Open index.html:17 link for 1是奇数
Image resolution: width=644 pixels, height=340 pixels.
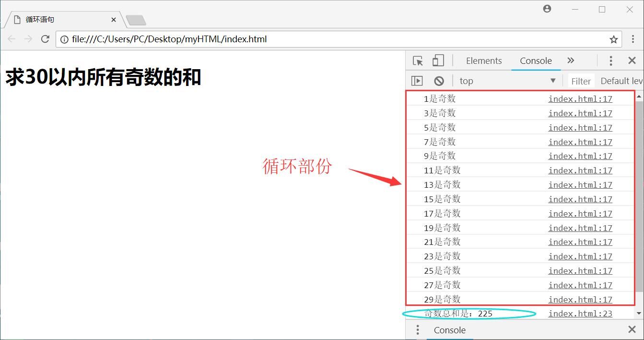[x=580, y=99]
